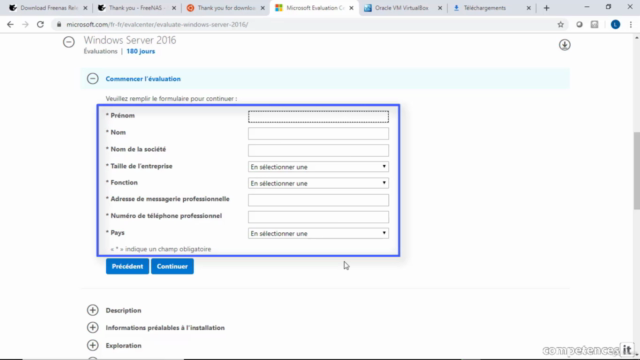This screenshot has width=640, height=360.
Task: Click the Nom de la société field
Action: tap(318, 150)
